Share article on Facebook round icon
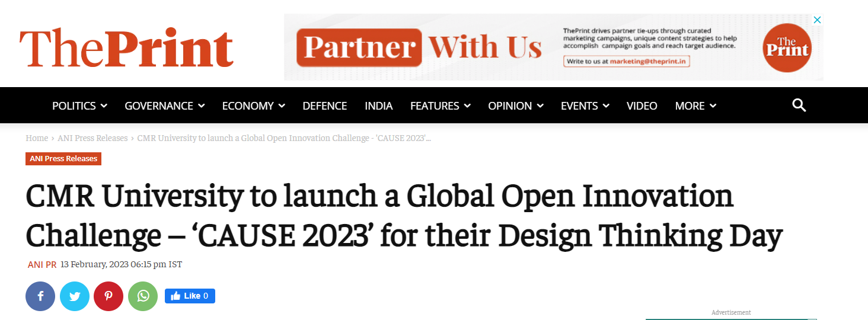 pos(40,296)
